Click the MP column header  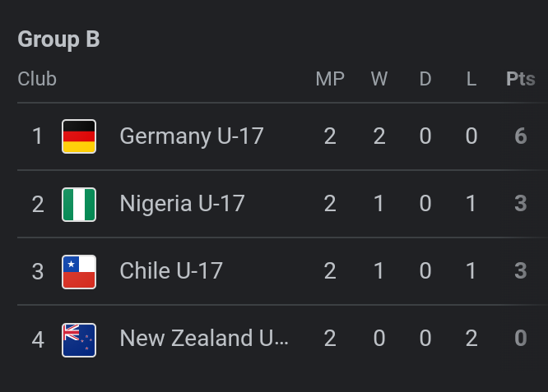[330, 80]
